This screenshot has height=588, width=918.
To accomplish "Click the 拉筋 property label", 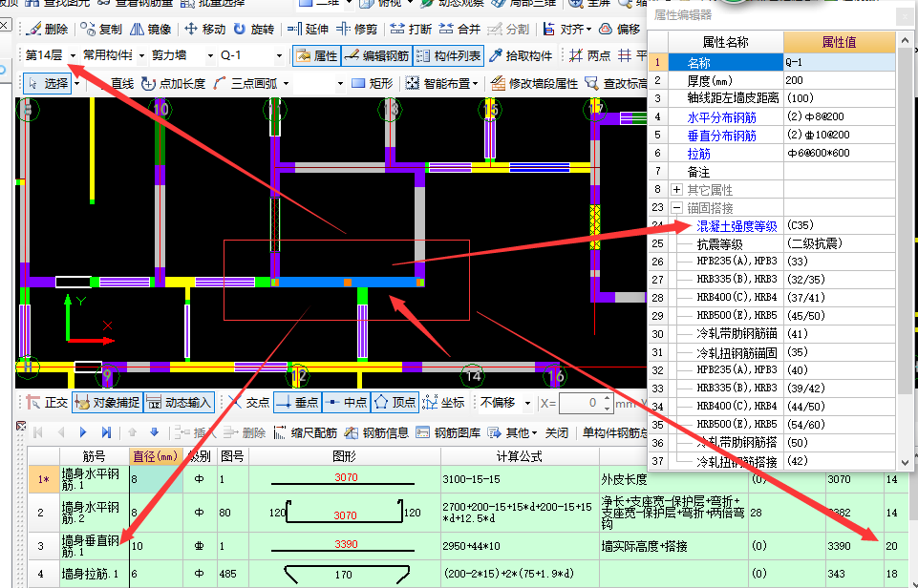I will coord(698,154).
